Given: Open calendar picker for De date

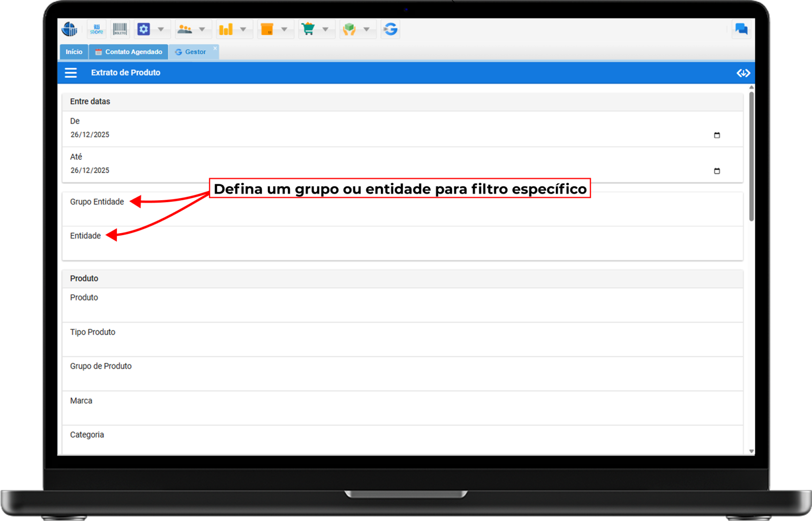Looking at the screenshot, I should 717,135.
